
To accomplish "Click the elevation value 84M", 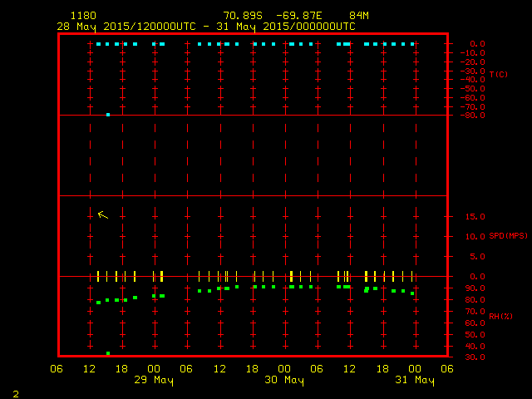I will pos(359,16).
